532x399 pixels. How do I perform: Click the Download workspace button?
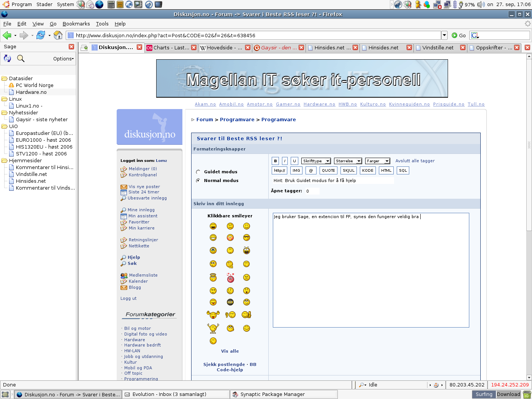[508, 394]
